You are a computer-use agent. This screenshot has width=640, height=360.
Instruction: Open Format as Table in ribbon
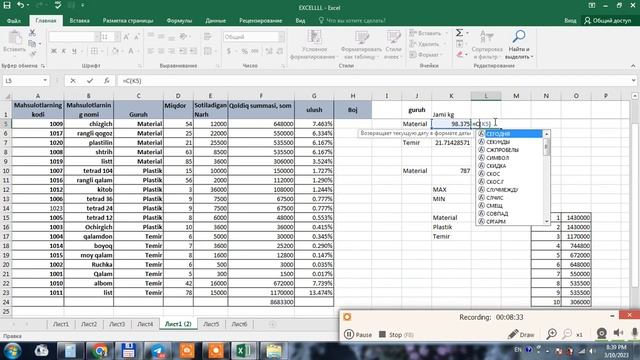click(361, 44)
